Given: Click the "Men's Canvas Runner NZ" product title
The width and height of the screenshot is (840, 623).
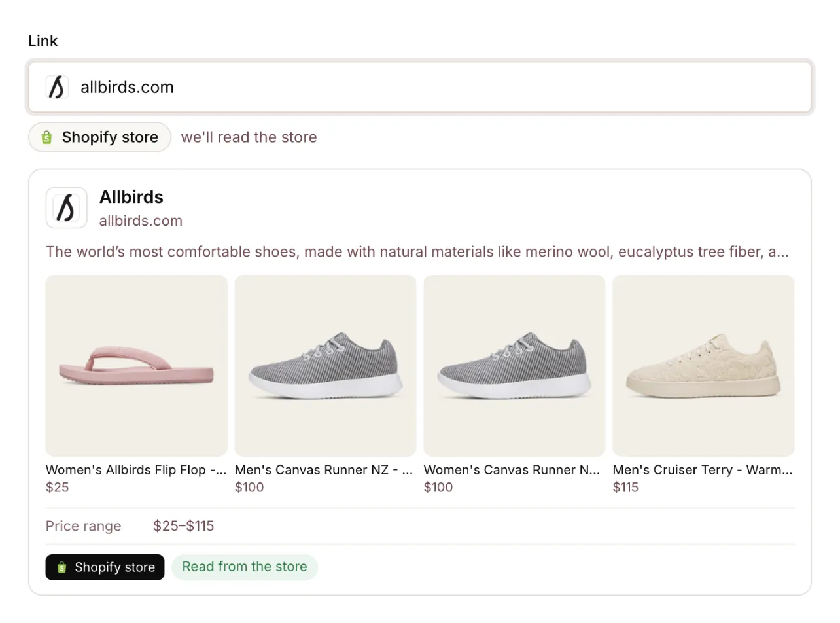Looking at the screenshot, I should (324, 470).
